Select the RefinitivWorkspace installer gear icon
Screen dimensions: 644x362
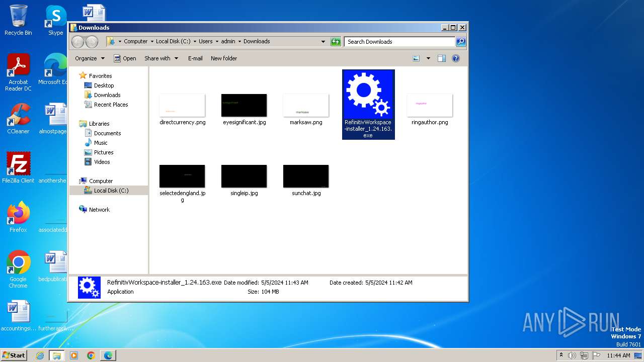point(368,94)
